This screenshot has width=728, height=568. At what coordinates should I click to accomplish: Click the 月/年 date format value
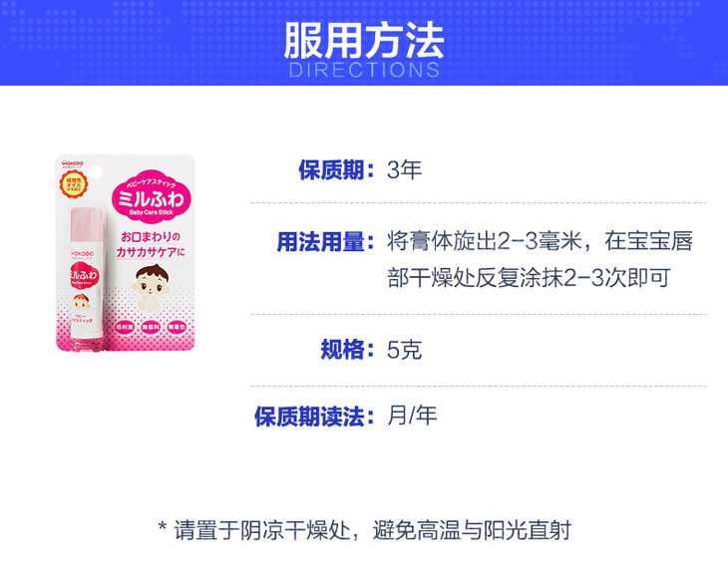coord(412,416)
